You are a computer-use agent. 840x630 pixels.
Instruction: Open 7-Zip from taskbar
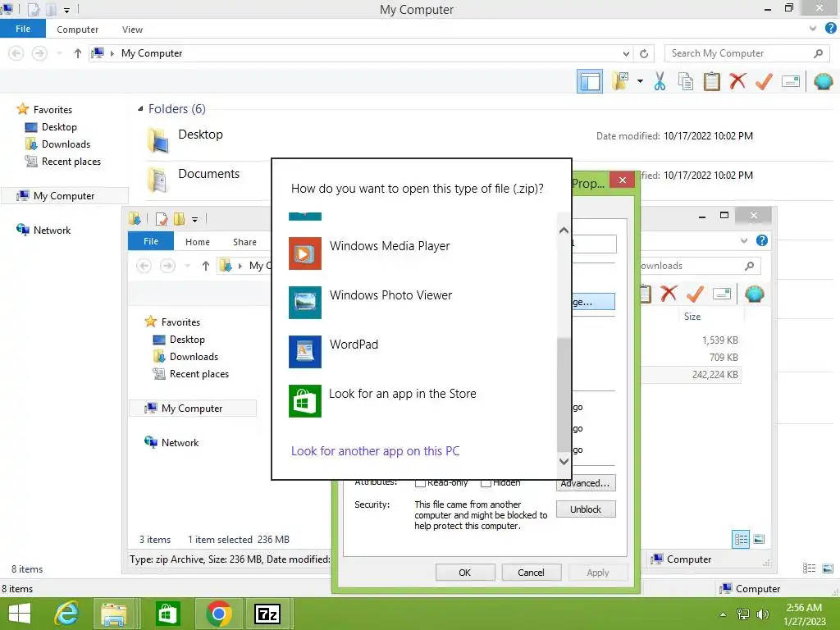tap(268, 614)
